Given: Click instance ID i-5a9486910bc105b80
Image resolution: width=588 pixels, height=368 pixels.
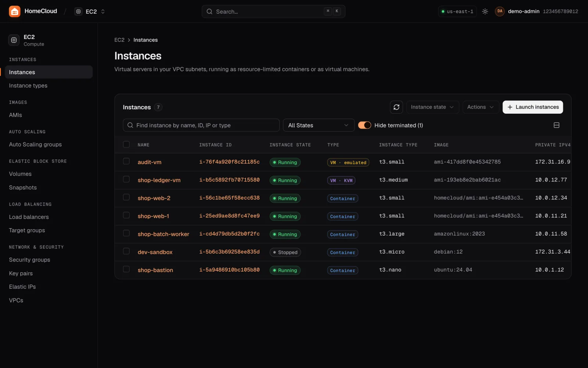Looking at the screenshot, I should click(229, 270).
